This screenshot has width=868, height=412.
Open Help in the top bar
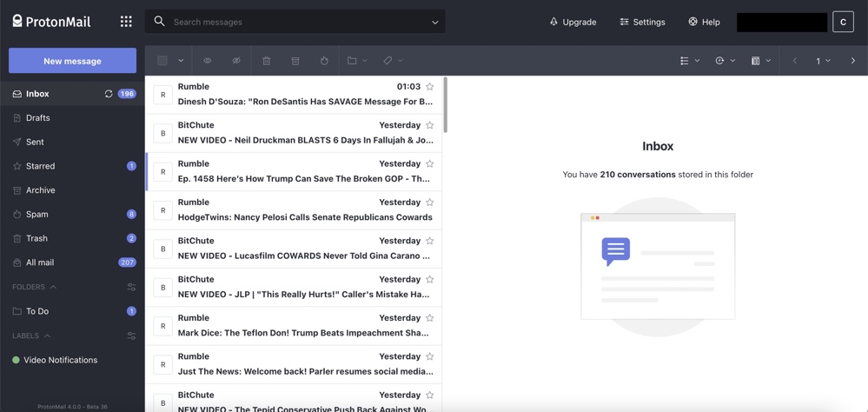pos(704,22)
